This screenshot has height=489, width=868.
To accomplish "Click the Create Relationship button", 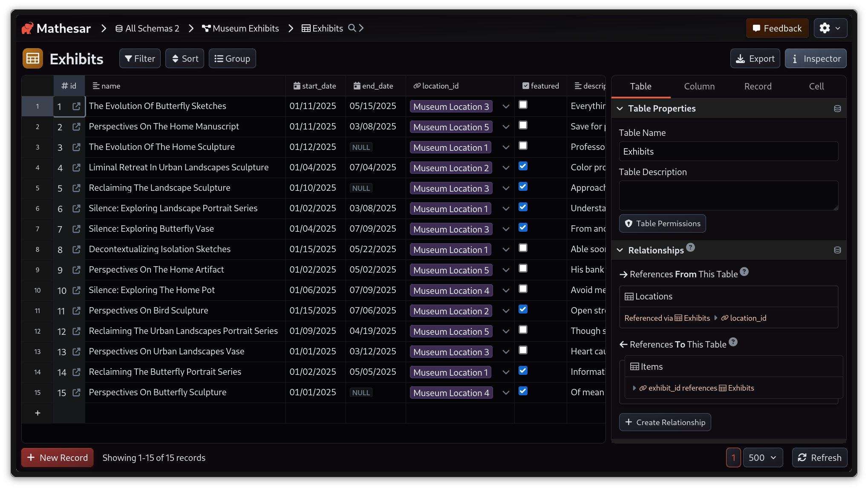I will pos(665,422).
